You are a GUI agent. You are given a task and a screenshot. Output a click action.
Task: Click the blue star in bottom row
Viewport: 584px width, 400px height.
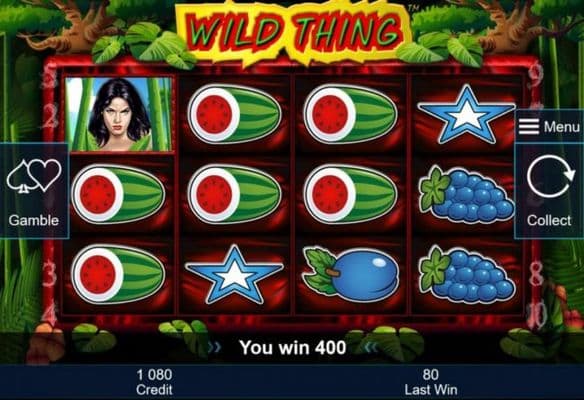click(x=234, y=274)
